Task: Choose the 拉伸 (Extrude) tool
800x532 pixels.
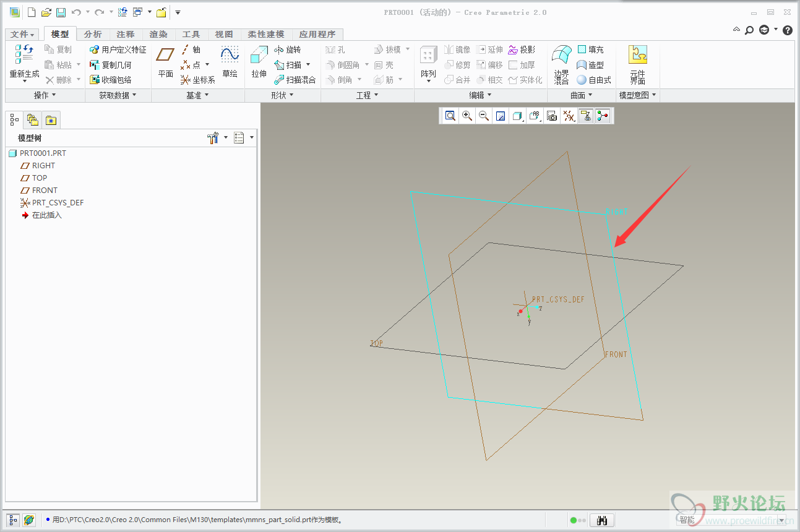Action: tap(259, 62)
